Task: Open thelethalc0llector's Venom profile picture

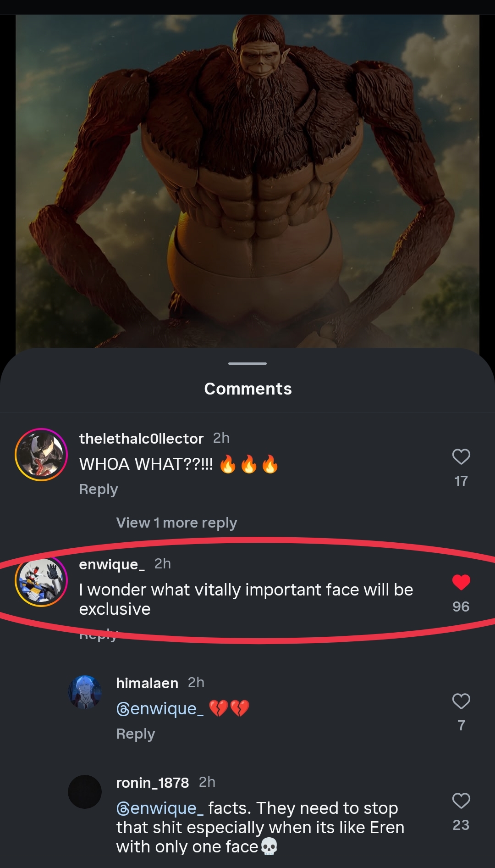Action: click(41, 455)
